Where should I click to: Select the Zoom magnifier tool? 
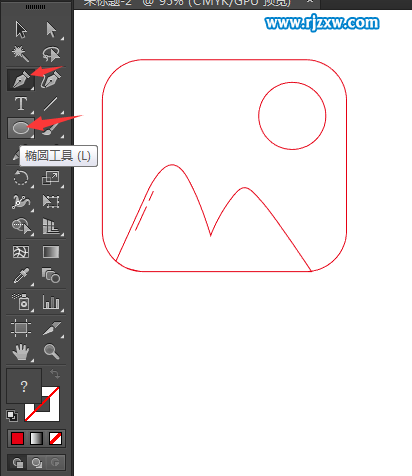pos(51,352)
